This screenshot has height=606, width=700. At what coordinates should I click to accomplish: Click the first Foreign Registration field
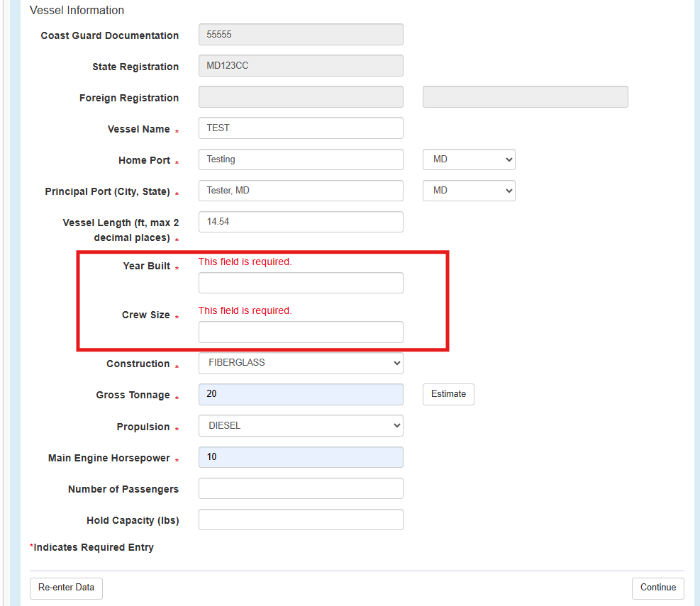301,97
